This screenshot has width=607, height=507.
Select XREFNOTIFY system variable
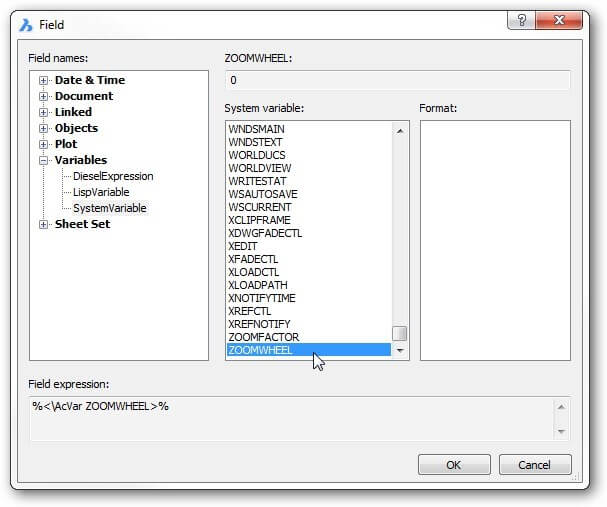(x=309, y=324)
